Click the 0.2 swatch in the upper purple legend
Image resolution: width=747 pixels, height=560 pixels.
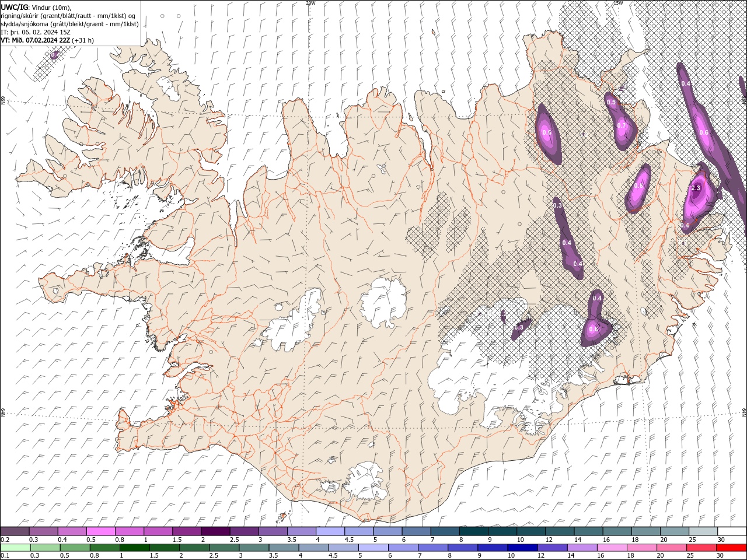(x=15, y=531)
